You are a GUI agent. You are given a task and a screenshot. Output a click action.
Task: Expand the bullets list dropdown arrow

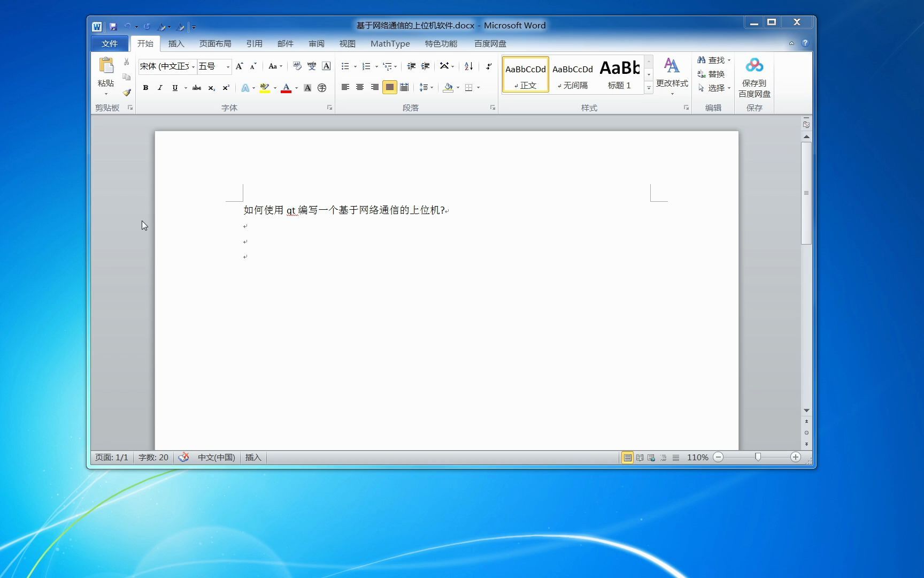tap(355, 66)
